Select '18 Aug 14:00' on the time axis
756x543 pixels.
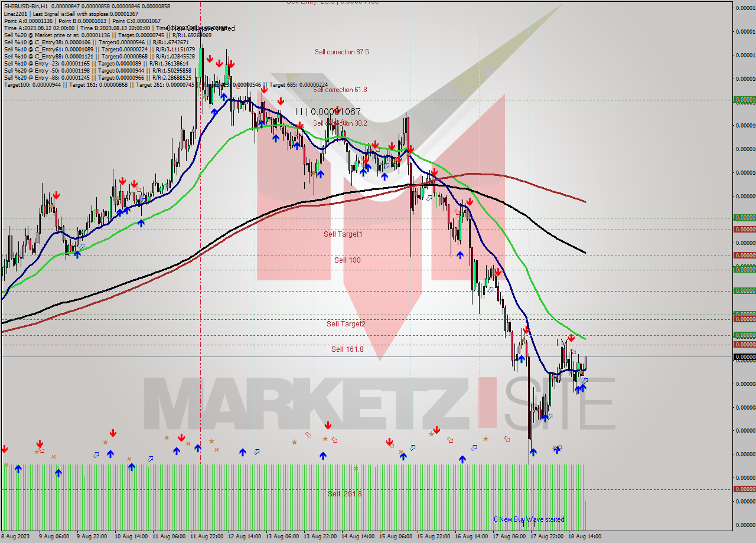click(x=584, y=537)
